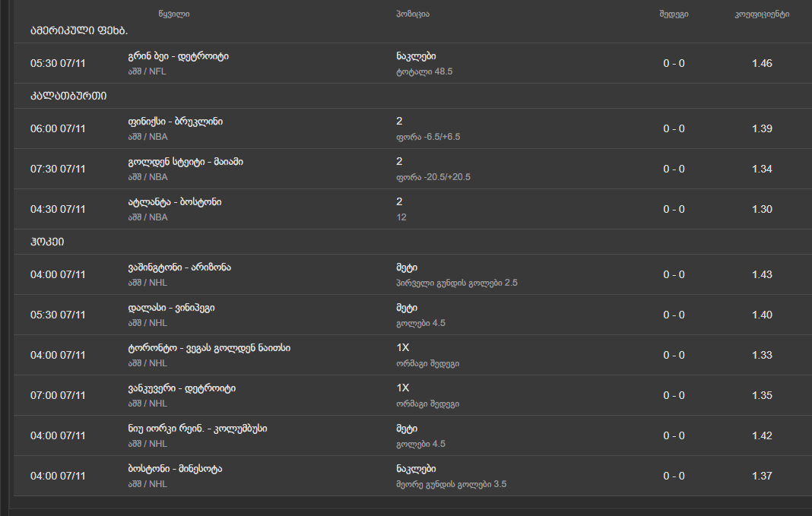812x516 pixels.
Task: Click the ვაშინგტონი - არიზონა hockey match
Action: click(179, 267)
